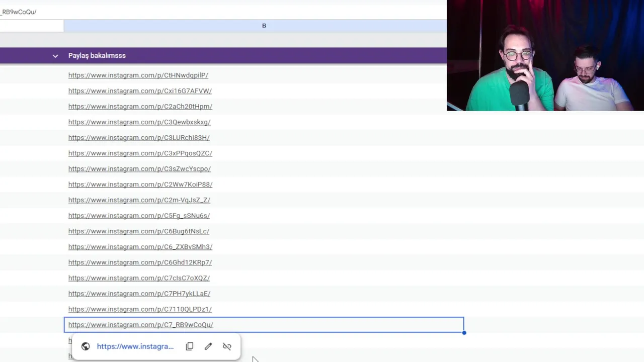
Task: Open link ending CtHNwdqpilP/
Action: coord(138,75)
